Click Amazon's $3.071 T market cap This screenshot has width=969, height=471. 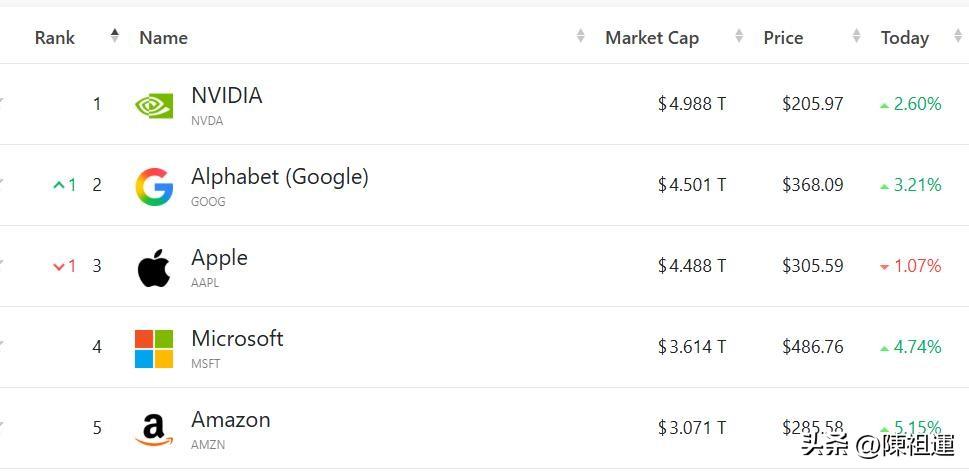pyautogui.click(x=692, y=427)
